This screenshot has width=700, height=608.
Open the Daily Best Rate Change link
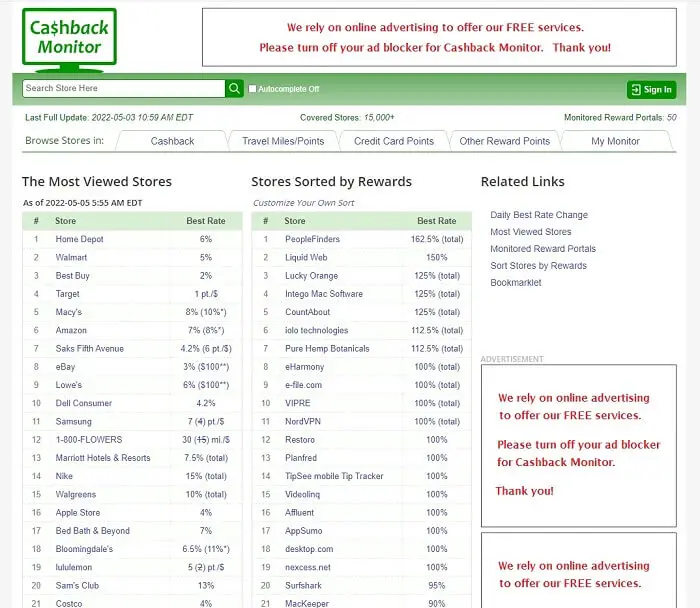539,215
